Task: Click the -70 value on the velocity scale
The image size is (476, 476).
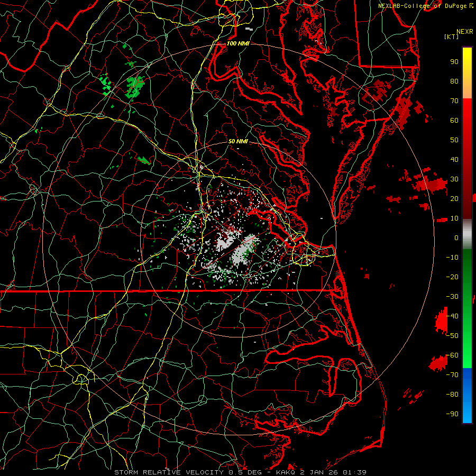Action: tap(452, 375)
